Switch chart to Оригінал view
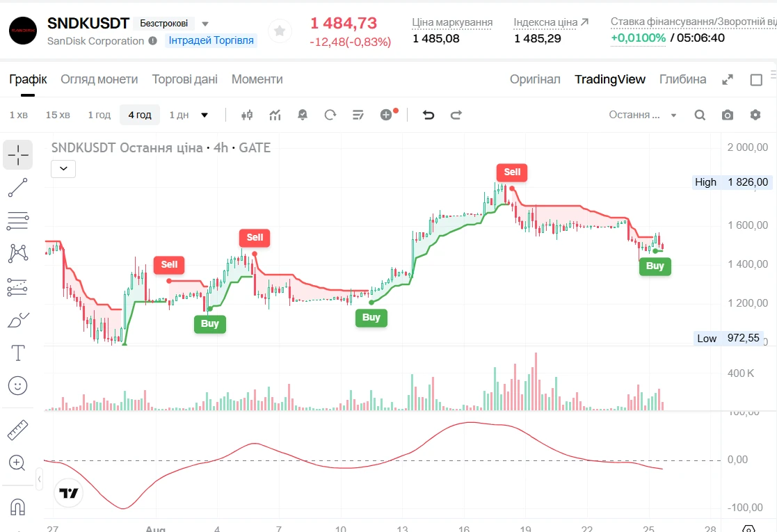 (x=535, y=79)
